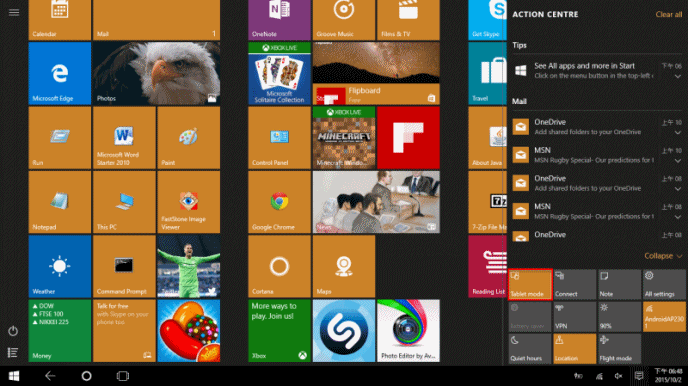Open Control Panel tile
Image resolution: width=688 pixels, height=386 pixels.
pyautogui.click(x=280, y=138)
